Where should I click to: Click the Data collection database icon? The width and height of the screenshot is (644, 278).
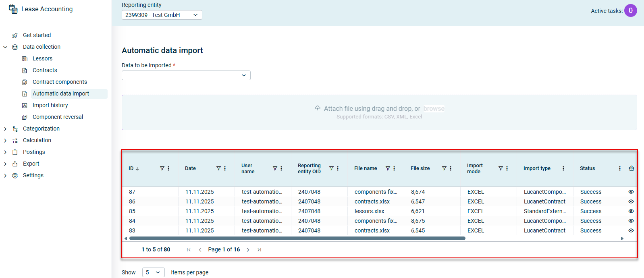[15, 47]
